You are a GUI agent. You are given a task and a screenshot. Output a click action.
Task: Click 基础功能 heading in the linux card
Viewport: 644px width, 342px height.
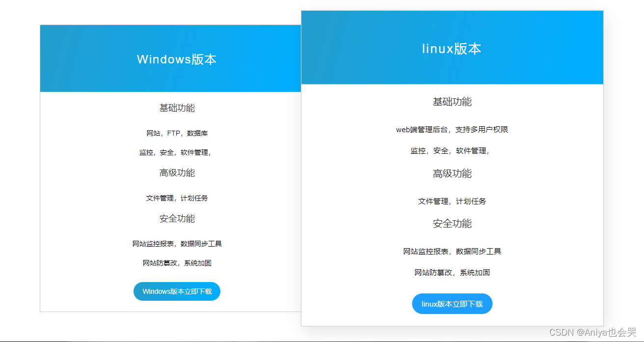tap(452, 102)
